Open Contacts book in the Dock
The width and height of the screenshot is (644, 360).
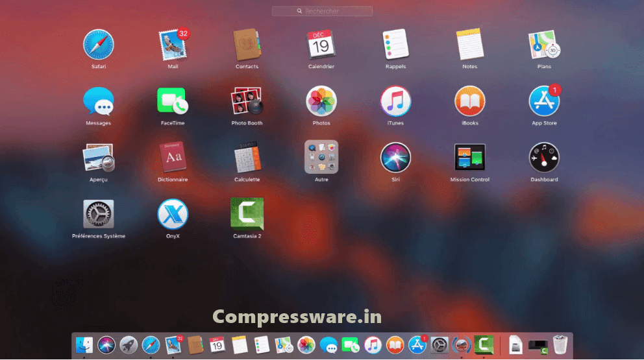pyautogui.click(x=195, y=345)
